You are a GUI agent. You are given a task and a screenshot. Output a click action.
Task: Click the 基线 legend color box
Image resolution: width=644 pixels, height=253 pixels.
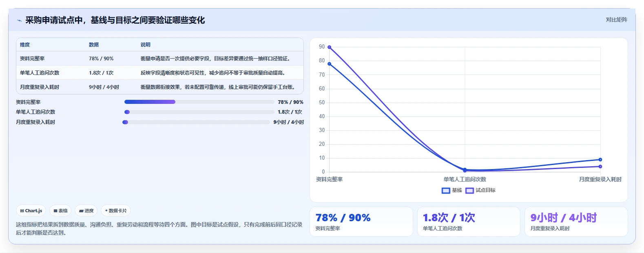click(x=446, y=190)
